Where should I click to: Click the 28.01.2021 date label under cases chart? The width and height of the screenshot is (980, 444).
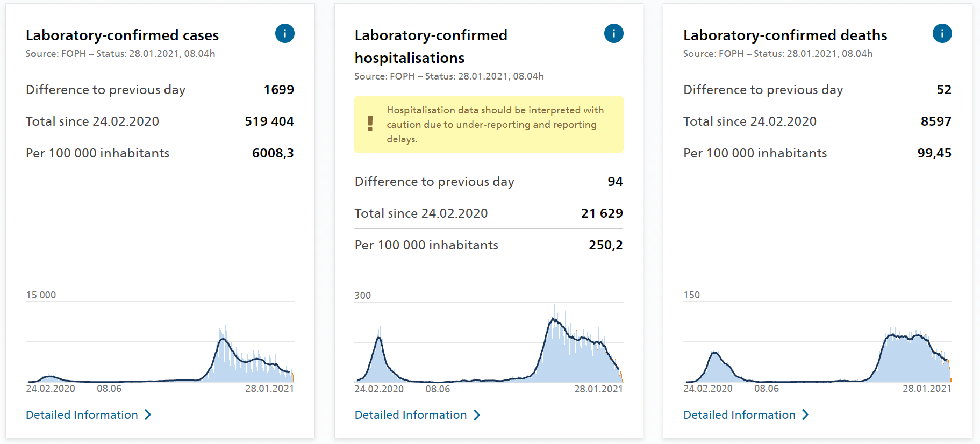(x=269, y=389)
